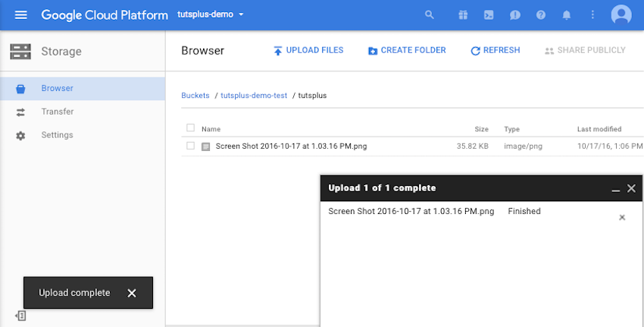Click the image/png type cell

pos(524,146)
